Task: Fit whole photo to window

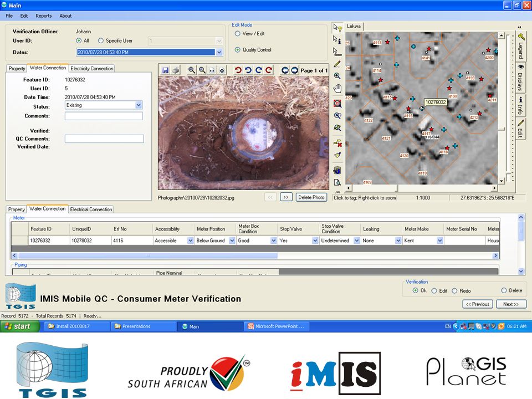Action: click(222, 70)
